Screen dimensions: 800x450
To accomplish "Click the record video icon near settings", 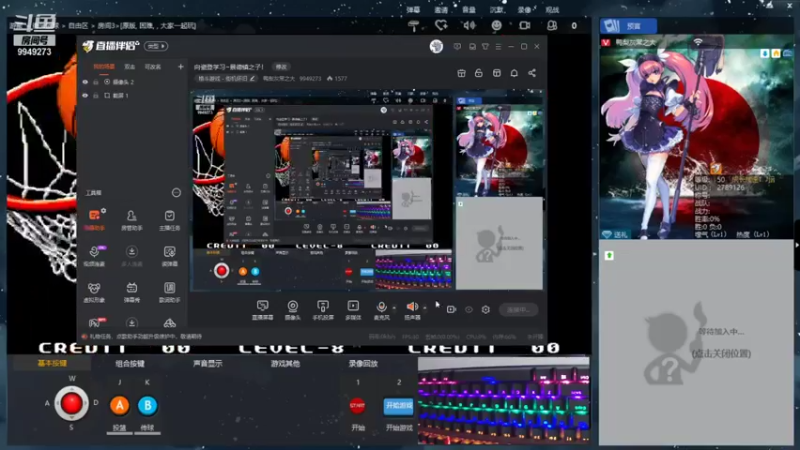I will [451, 309].
